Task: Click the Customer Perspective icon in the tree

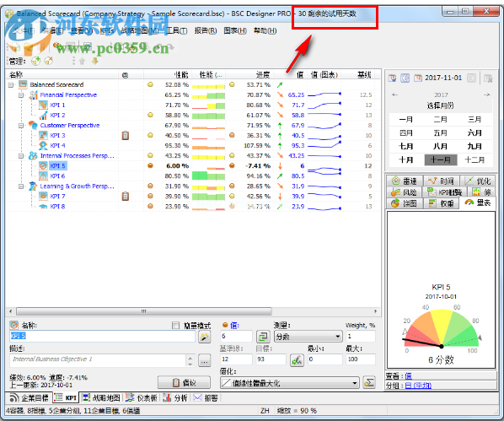Action: coord(33,125)
